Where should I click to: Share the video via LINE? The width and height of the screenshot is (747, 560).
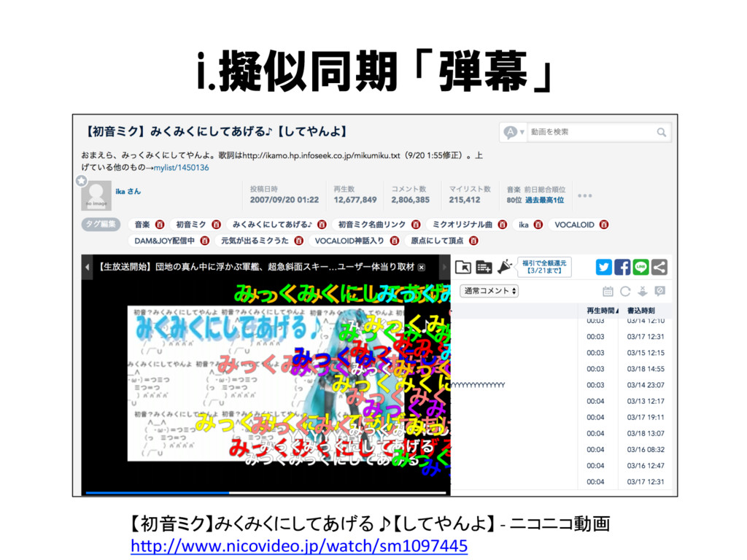pos(640,267)
